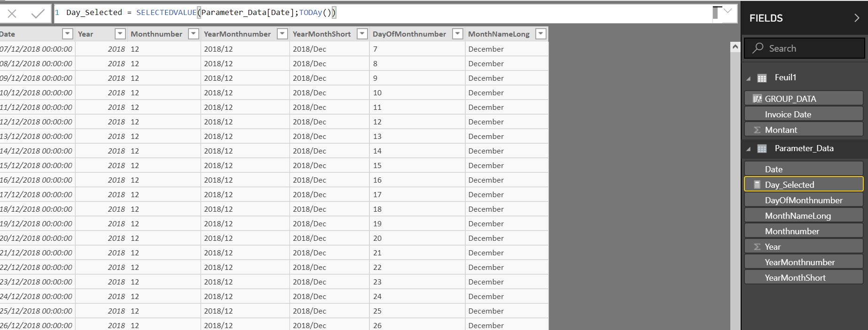Open Monthnumber column filter dropdown

click(193, 34)
